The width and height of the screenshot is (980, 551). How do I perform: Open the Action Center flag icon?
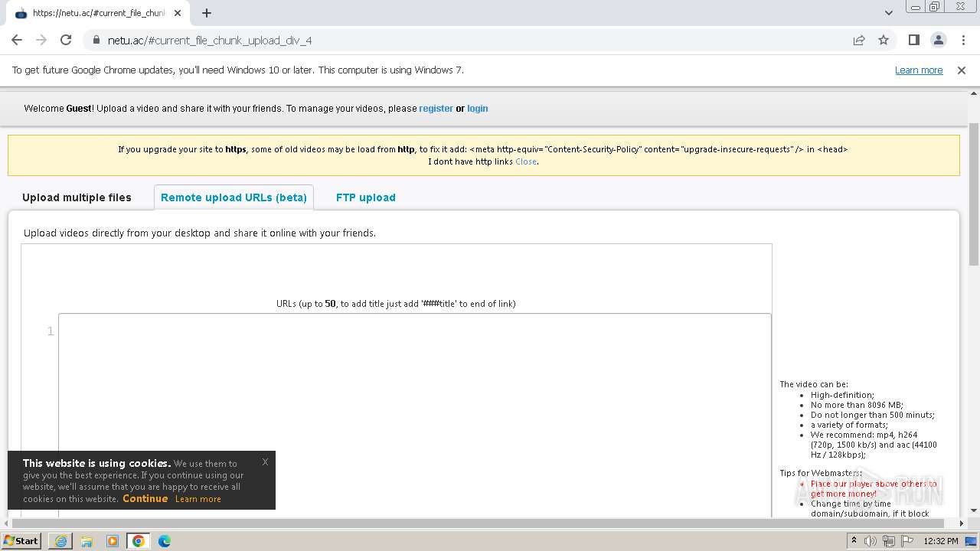pyautogui.click(x=907, y=541)
